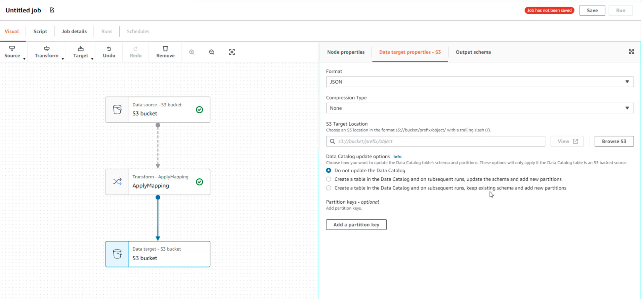The width and height of the screenshot is (644, 299).
Task: Open the Output schema tab
Action: pyautogui.click(x=473, y=52)
